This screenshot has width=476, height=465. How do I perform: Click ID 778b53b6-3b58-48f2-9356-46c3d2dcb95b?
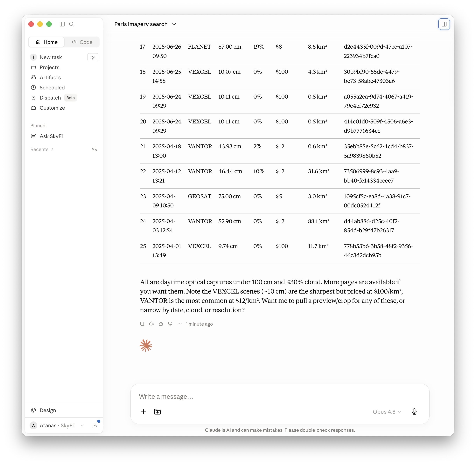pyautogui.click(x=378, y=251)
